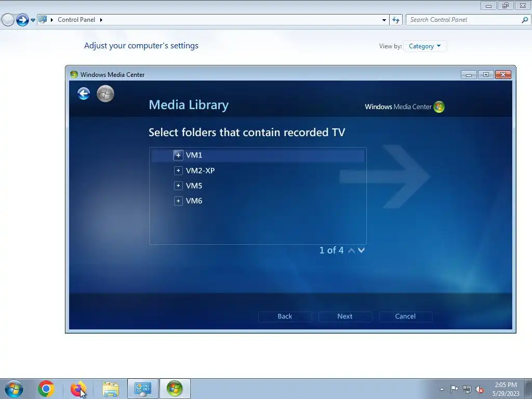This screenshot has height=399, width=532.
Task: Click the muted volume tray icon
Action: click(480, 389)
